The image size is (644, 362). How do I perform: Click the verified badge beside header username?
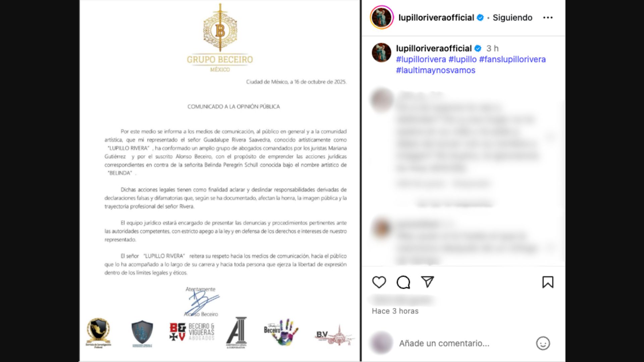pos(480,17)
